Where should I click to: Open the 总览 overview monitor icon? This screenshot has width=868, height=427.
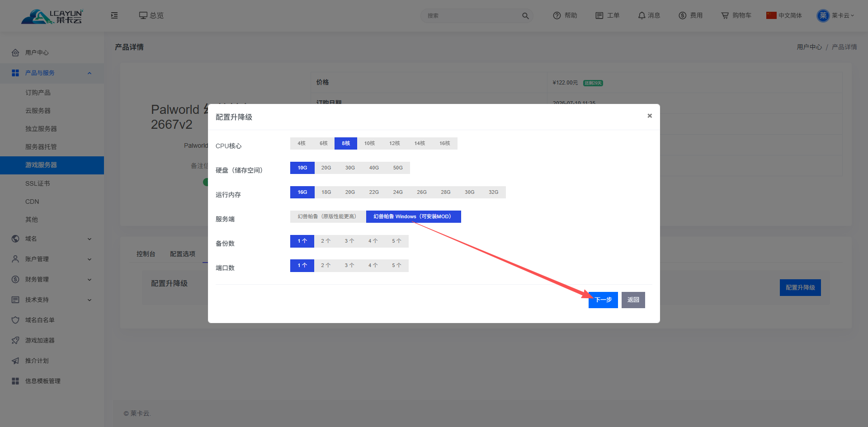tap(143, 15)
